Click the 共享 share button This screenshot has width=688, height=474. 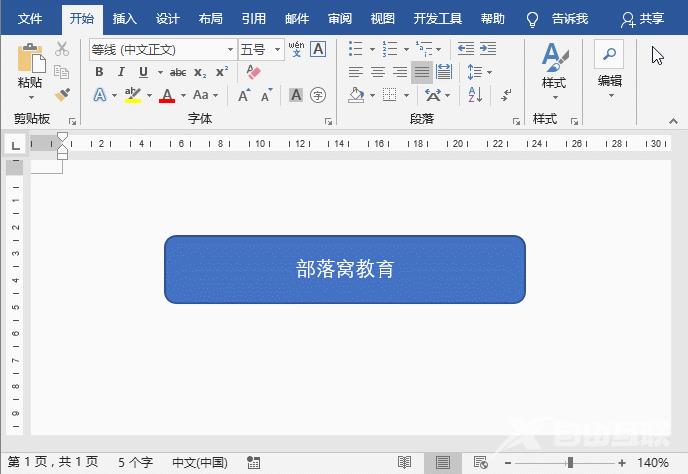[642, 18]
